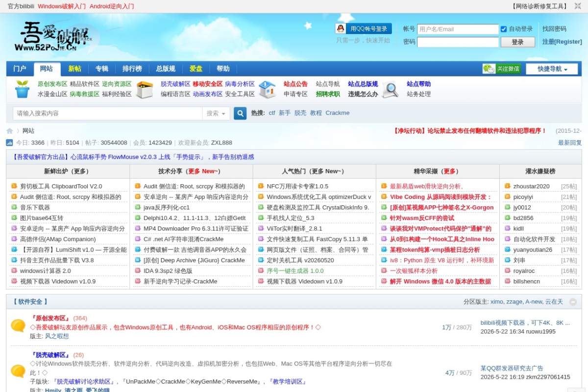The height and width of the screenshot is (392, 588).
Task: Open 序号一键生成器 1.0.0 post
Action: pyautogui.click(x=295, y=271)
